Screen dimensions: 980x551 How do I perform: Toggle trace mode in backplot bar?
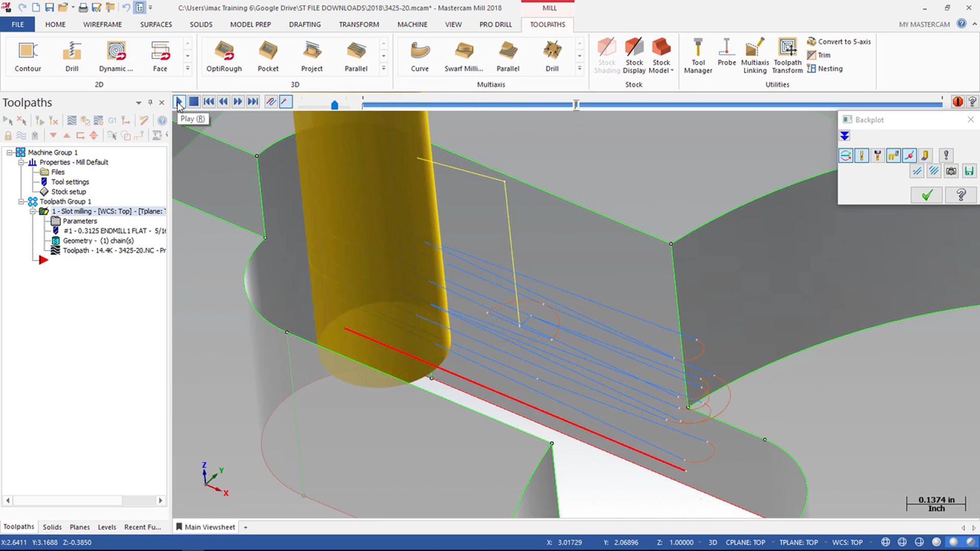click(271, 102)
